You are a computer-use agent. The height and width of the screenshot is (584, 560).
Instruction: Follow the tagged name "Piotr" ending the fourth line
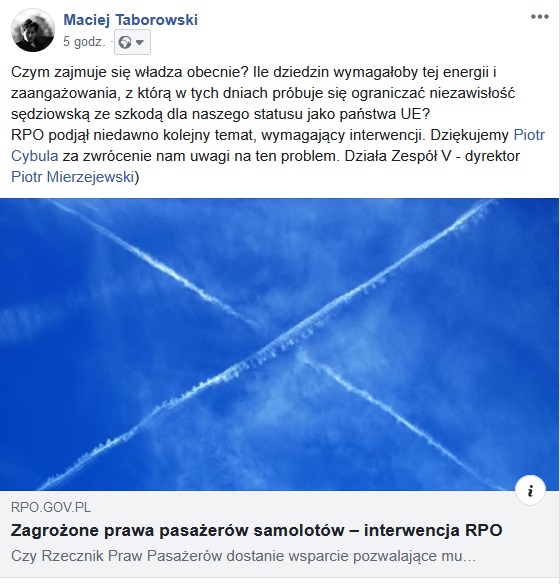click(529, 135)
